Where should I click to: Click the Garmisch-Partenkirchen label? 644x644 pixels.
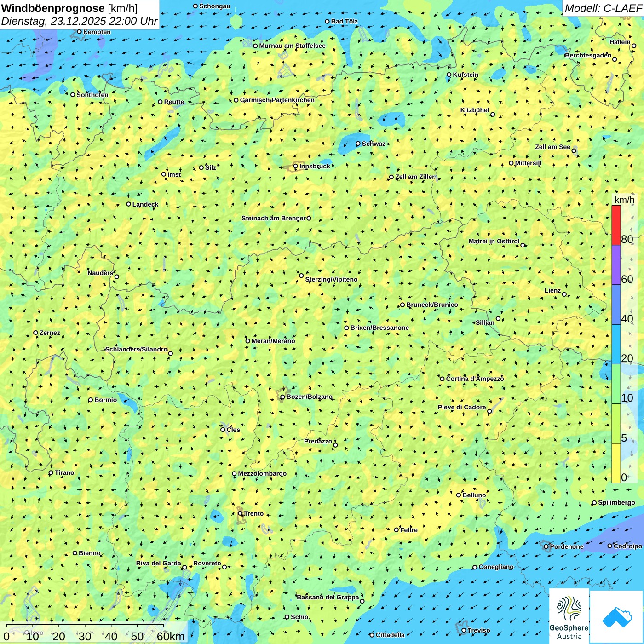pyautogui.click(x=277, y=100)
